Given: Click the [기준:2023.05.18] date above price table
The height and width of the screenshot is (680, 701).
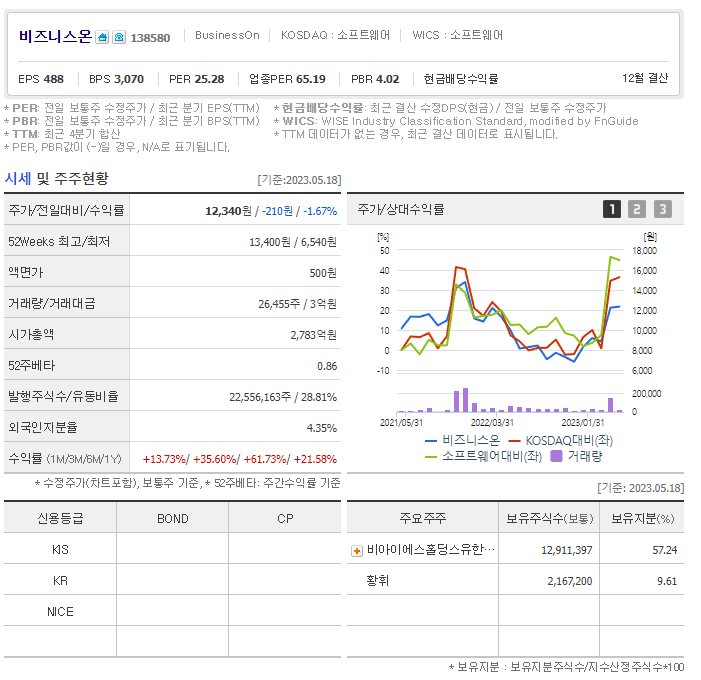Looking at the screenshot, I should (299, 180).
